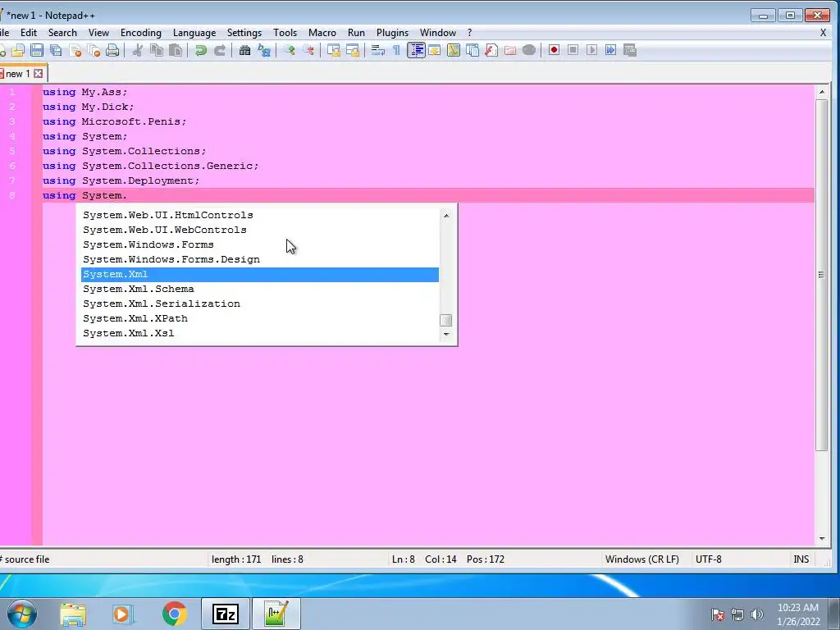
Task: Open the Language menu
Action: (194, 33)
